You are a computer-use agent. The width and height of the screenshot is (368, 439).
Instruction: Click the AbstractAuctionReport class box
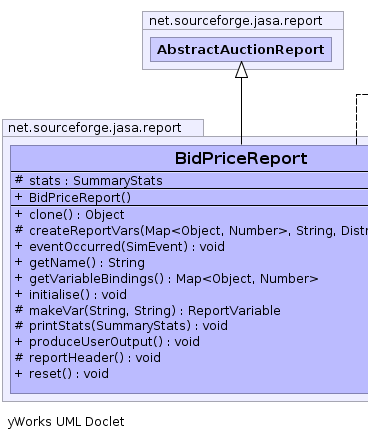pos(241,49)
